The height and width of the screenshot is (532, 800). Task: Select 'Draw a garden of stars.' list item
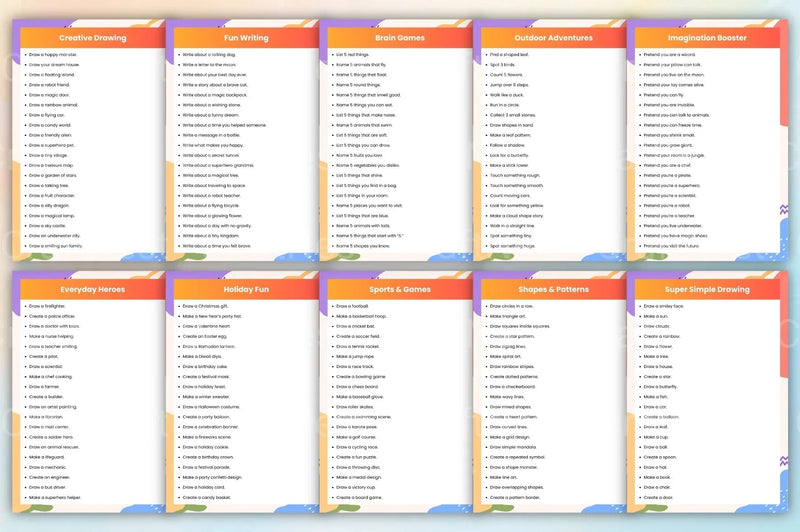(53, 175)
